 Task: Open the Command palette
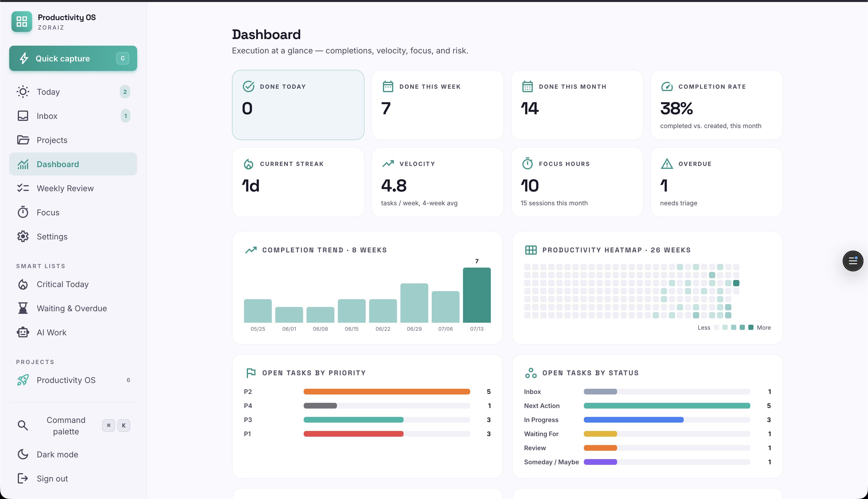click(x=73, y=426)
